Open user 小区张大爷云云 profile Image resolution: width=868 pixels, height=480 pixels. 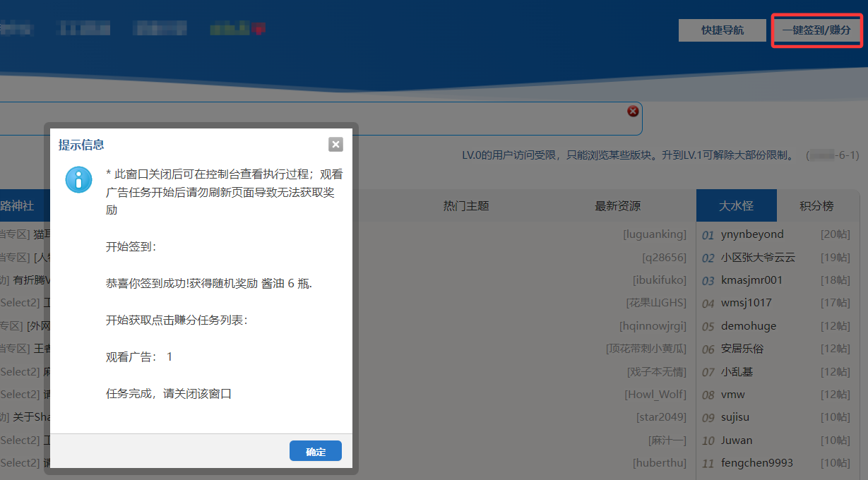click(758, 258)
